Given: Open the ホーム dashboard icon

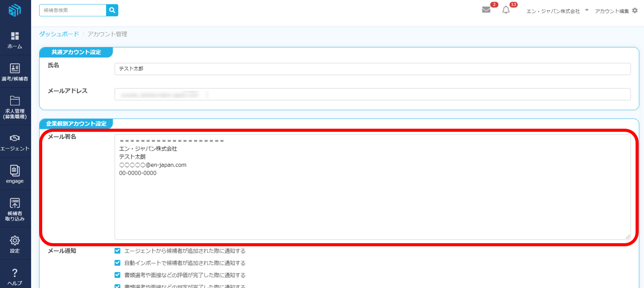Looking at the screenshot, I should click(x=15, y=36).
